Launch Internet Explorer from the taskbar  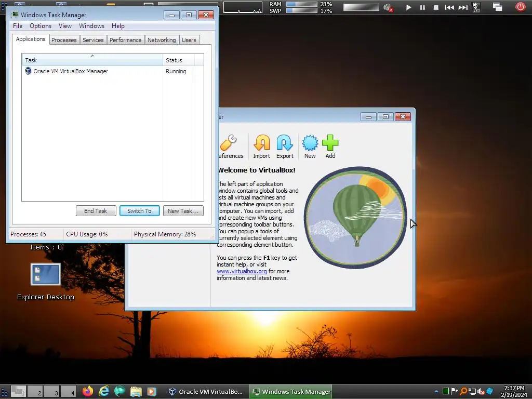[x=104, y=391]
